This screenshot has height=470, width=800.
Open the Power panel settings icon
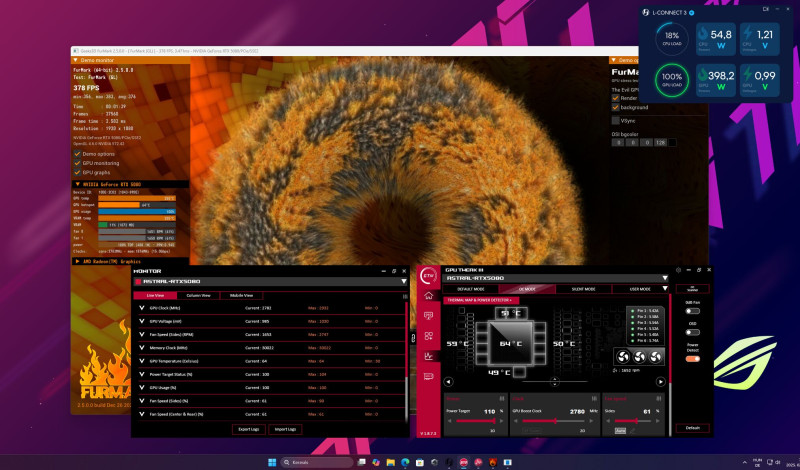pos(502,399)
